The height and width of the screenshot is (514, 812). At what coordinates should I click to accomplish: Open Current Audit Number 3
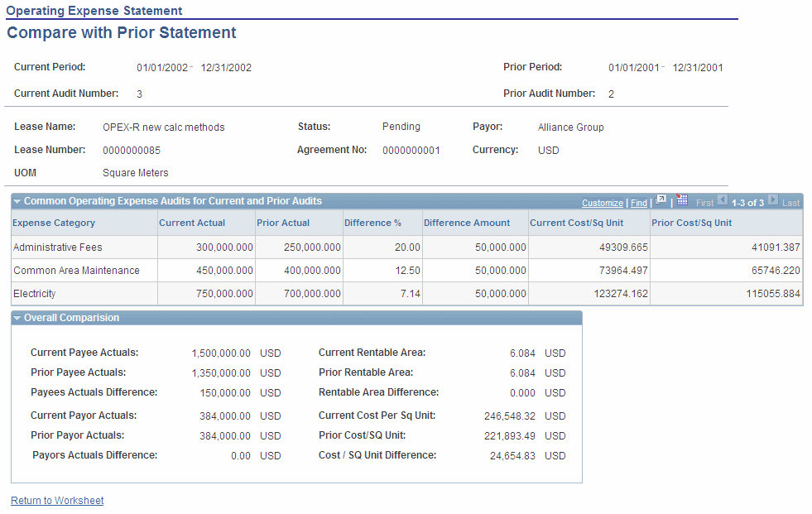point(138,93)
